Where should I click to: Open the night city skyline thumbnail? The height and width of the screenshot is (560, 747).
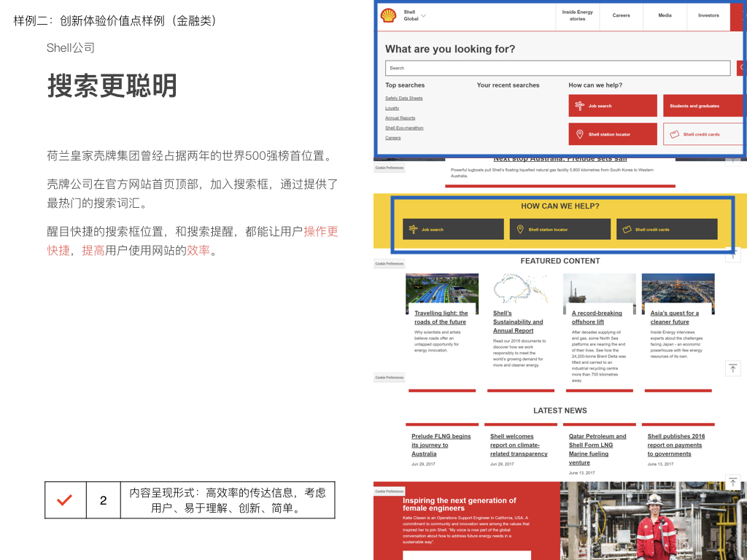(x=678, y=289)
